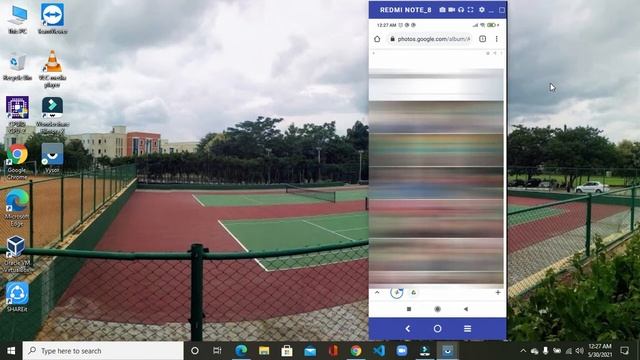
Task: Open the clock showing 12:27 AM
Action: pos(600,351)
